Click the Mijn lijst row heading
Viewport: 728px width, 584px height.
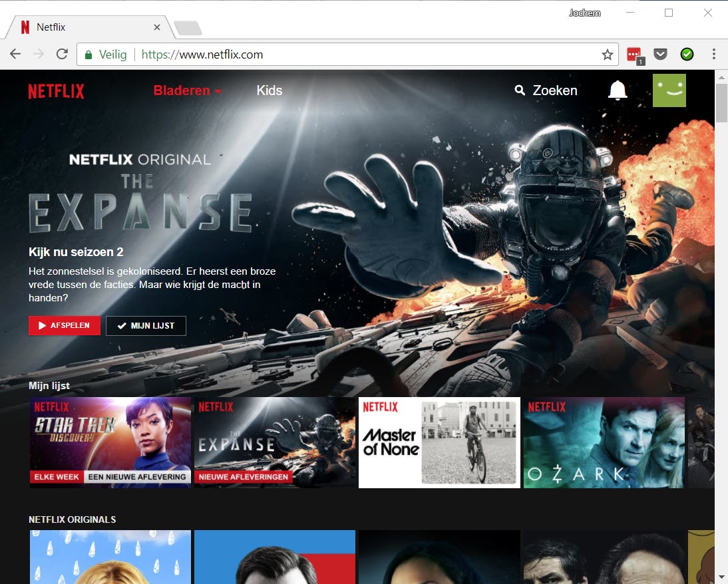coord(49,386)
